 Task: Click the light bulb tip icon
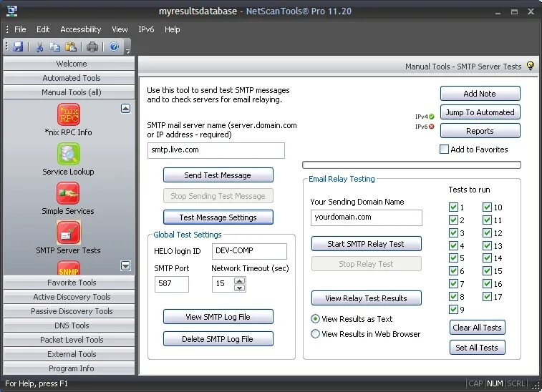tap(531, 66)
